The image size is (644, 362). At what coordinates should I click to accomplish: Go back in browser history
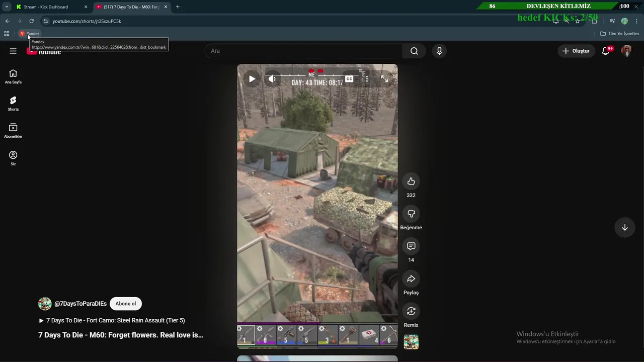[7, 21]
